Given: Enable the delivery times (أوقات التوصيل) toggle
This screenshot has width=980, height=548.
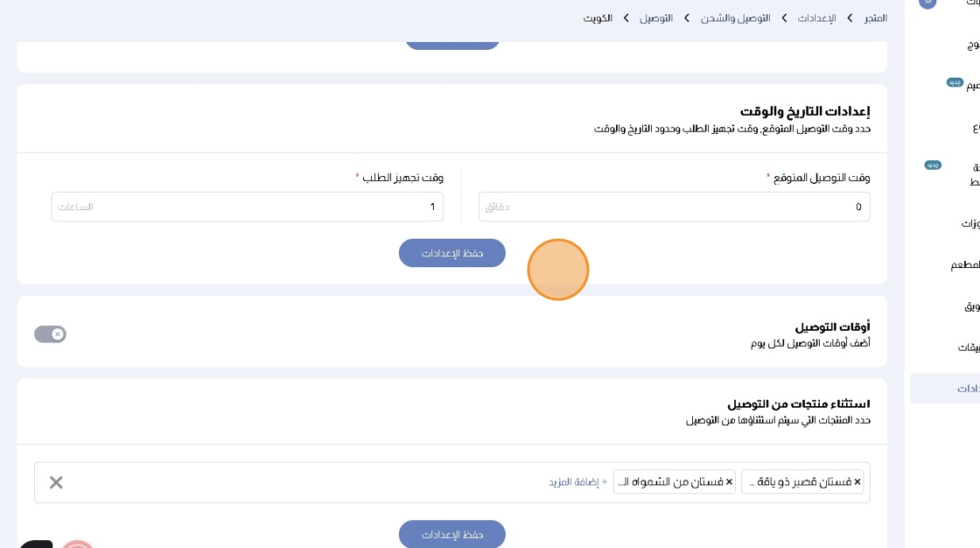Looking at the screenshot, I should [x=50, y=334].
